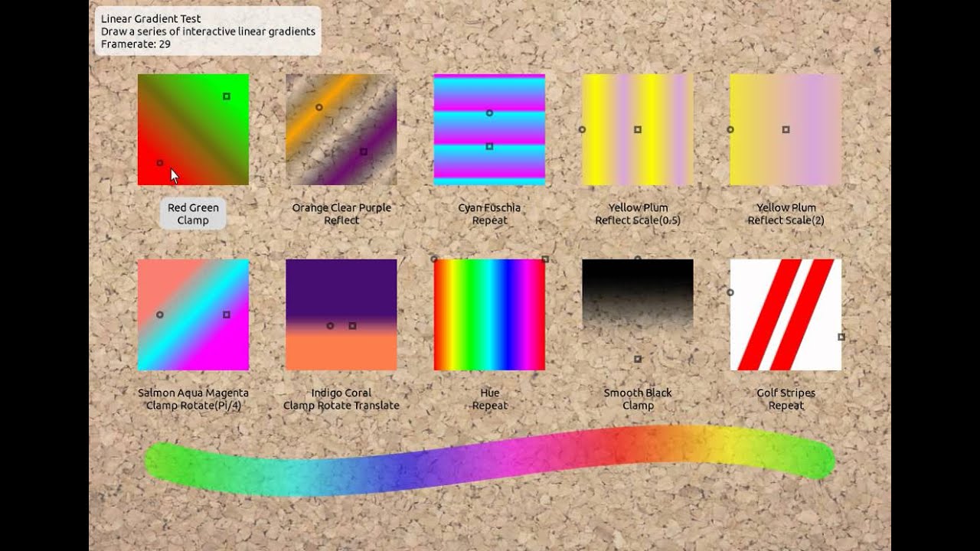
Task: Click the Yellow Plum Reflect Scale(2) label
Action: click(x=786, y=214)
